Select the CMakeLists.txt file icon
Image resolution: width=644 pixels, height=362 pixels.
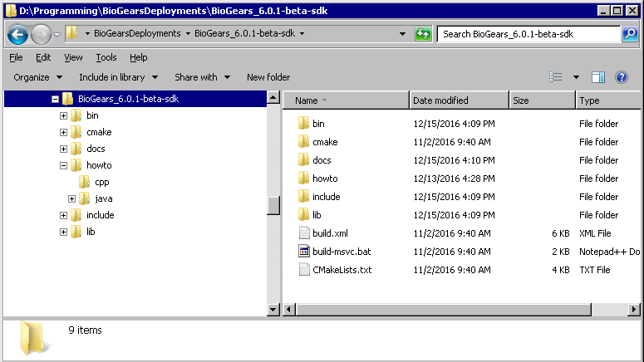tap(304, 269)
